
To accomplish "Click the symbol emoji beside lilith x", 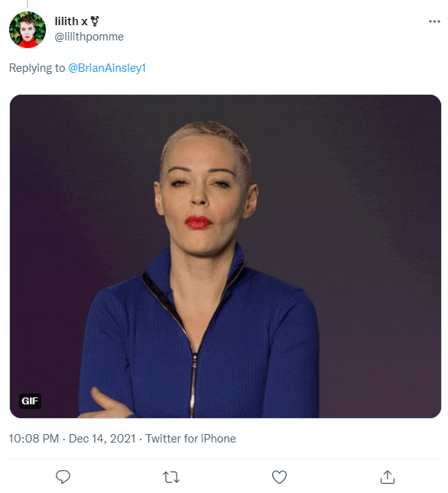I will click(95, 21).
